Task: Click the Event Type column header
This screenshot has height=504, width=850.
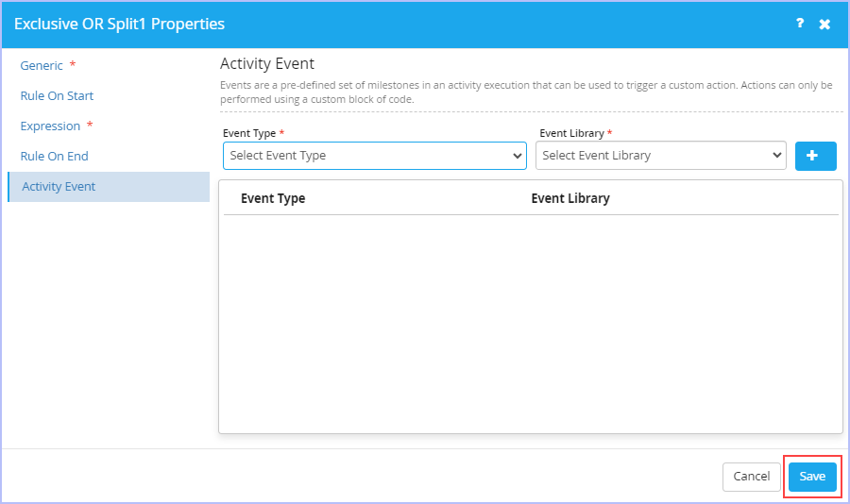Action: point(273,198)
